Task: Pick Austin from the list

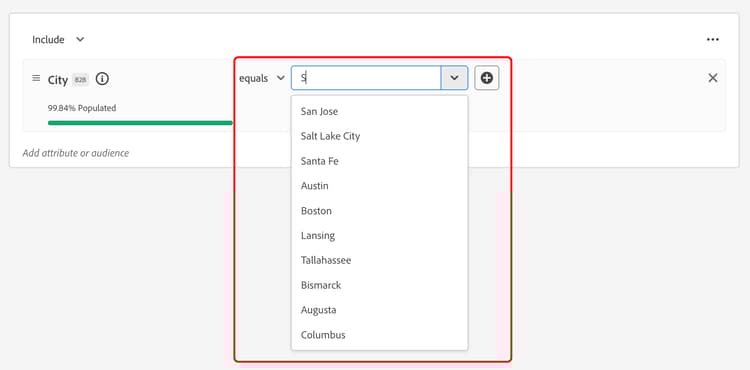Action: [379, 186]
